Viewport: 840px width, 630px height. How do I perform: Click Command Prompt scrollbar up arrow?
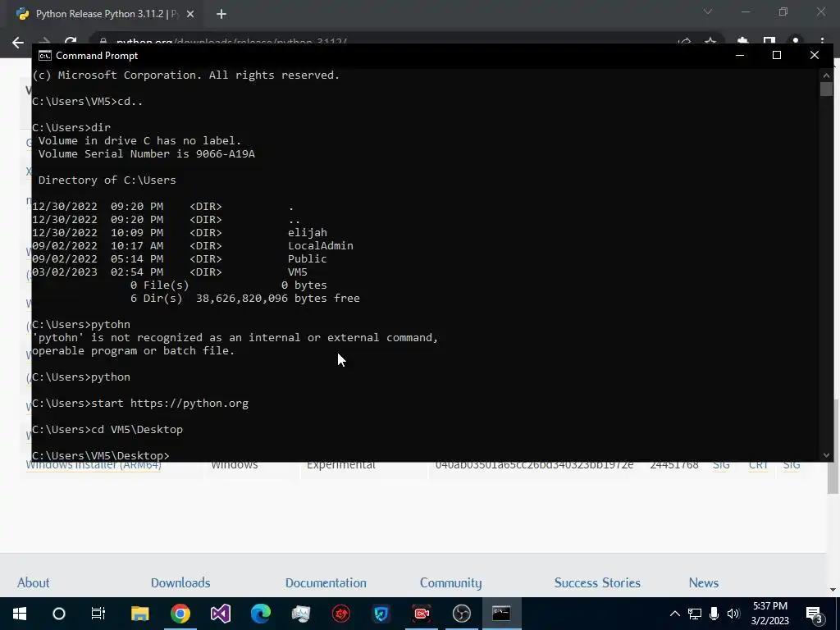(x=826, y=75)
